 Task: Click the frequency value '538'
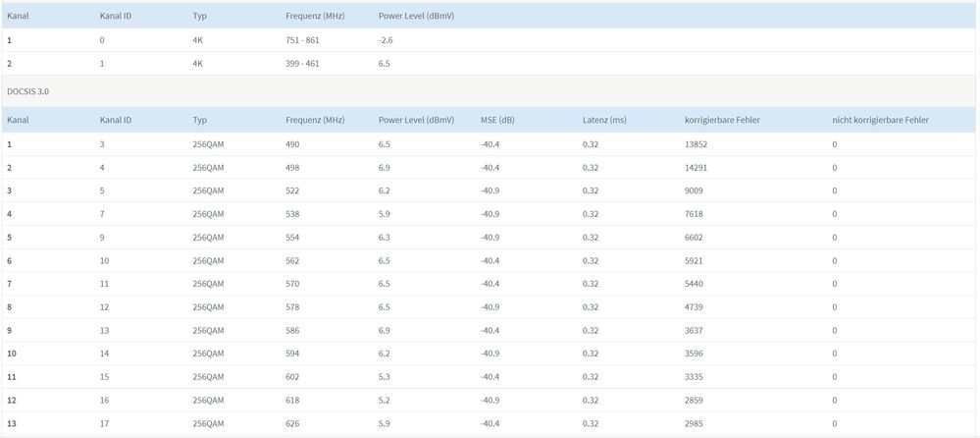click(x=292, y=214)
